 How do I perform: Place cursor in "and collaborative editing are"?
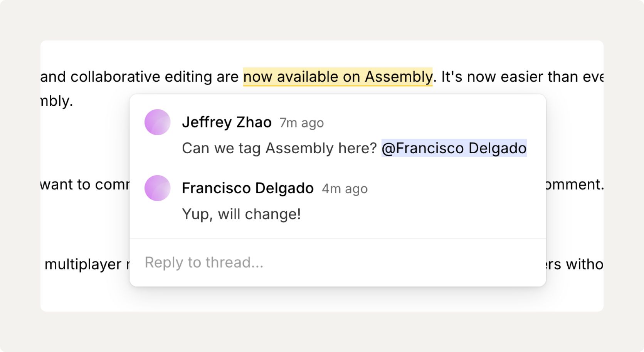point(140,77)
